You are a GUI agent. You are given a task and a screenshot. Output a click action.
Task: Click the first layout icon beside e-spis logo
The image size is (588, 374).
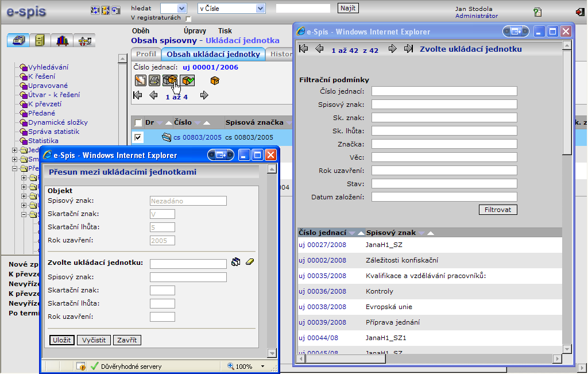95,10
